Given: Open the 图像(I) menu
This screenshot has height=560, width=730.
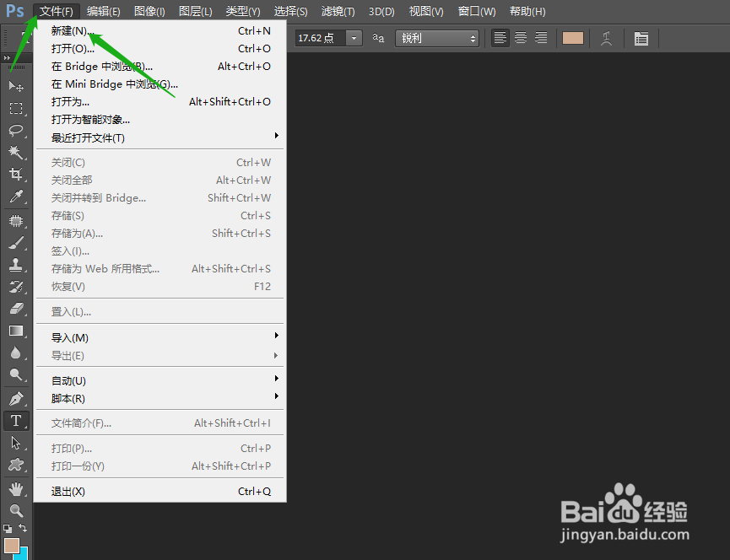Looking at the screenshot, I should [149, 11].
